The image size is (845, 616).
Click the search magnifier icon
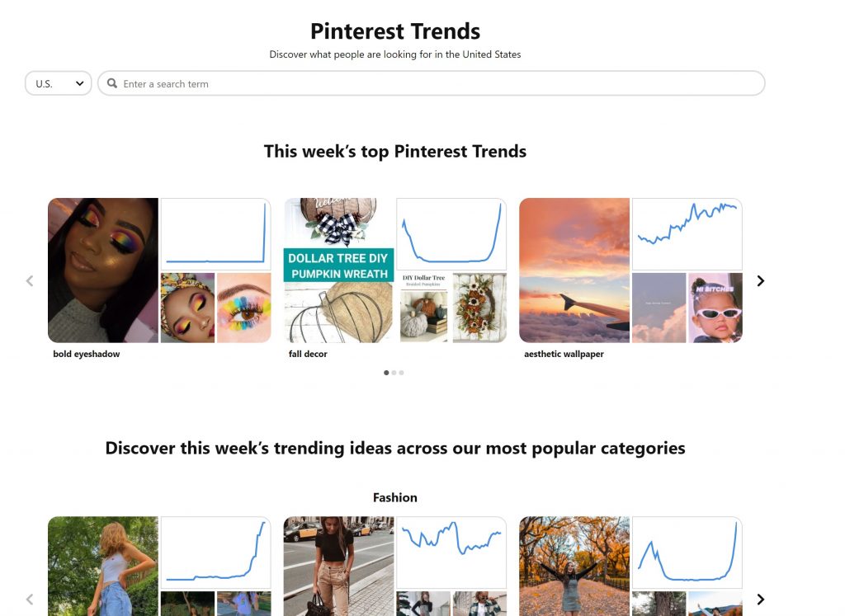click(112, 83)
